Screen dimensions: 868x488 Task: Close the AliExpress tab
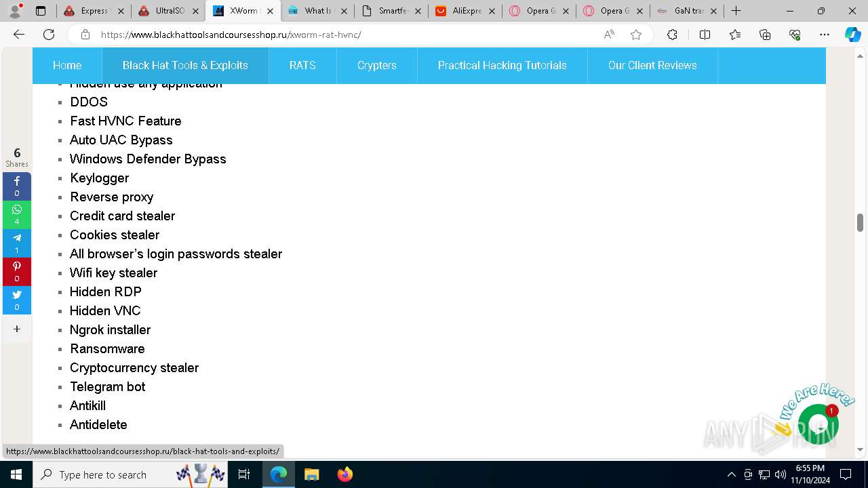pos(491,11)
